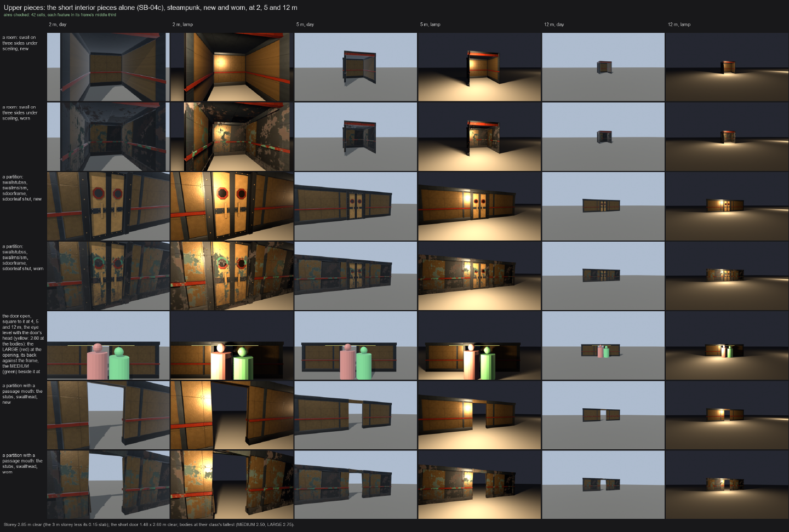
Task: View new shut-door partition render at 5 m, day
Action: (x=356, y=206)
